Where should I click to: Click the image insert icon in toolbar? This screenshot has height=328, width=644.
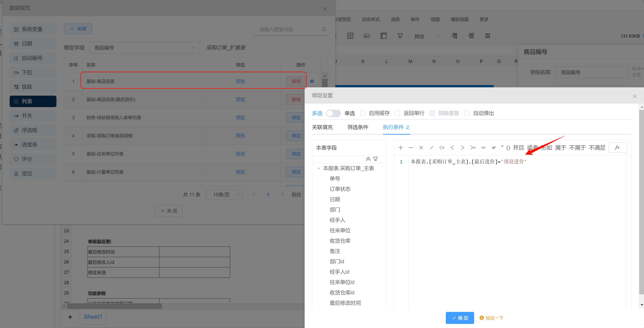367,36
